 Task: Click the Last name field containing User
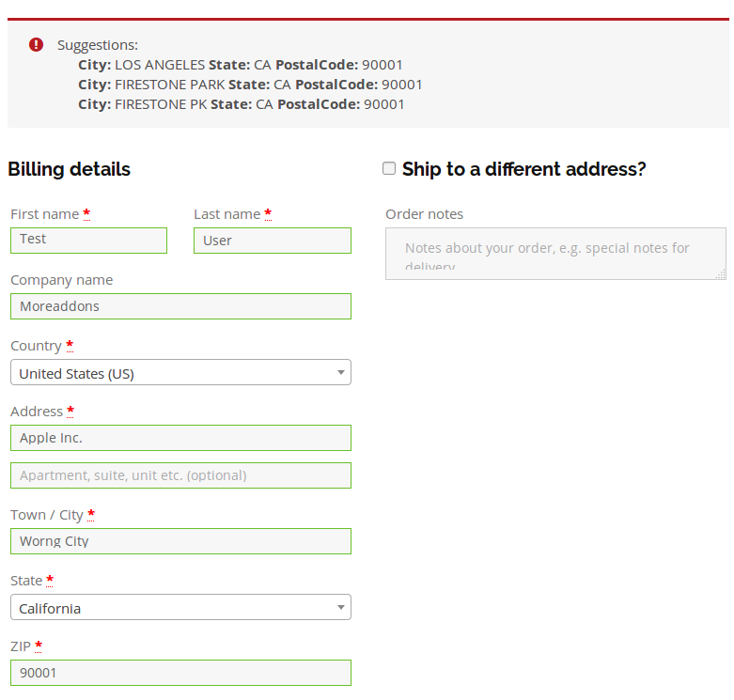point(273,241)
